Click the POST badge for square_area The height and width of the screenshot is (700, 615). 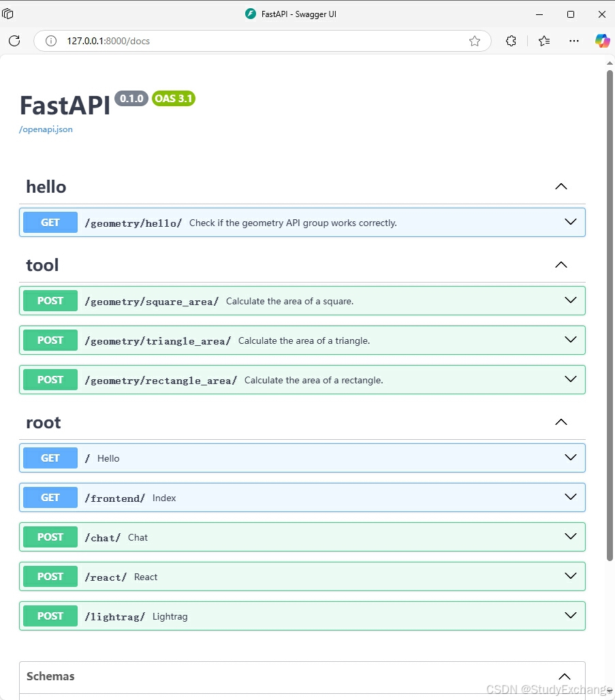[x=50, y=301]
